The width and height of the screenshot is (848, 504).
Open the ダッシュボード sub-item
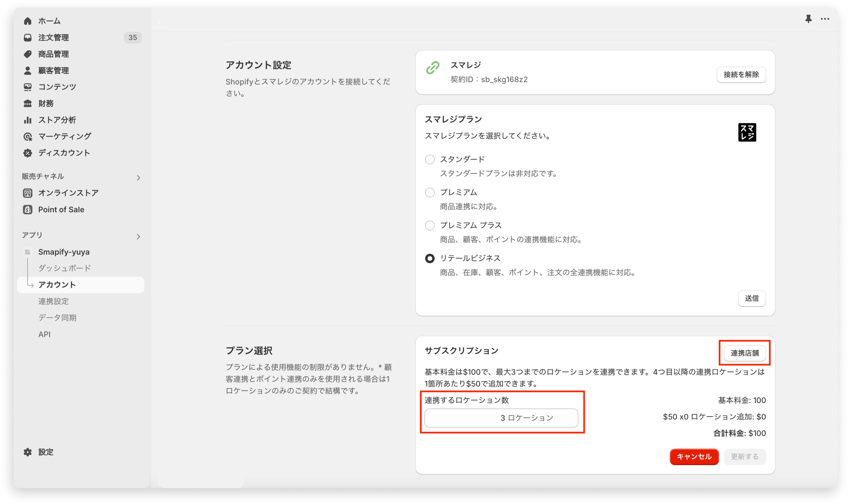pyautogui.click(x=64, y=268)
